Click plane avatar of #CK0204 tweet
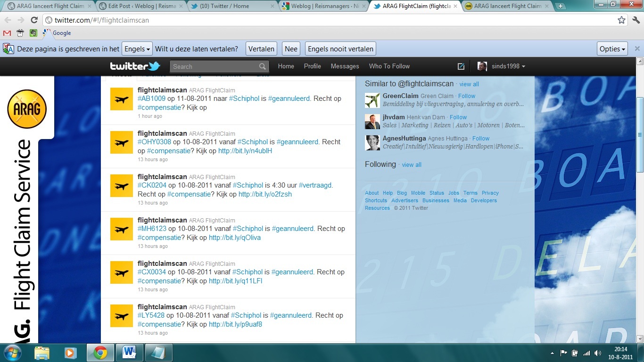The width and height of the screenshot is (644, 362). click(x=122, y=186)
